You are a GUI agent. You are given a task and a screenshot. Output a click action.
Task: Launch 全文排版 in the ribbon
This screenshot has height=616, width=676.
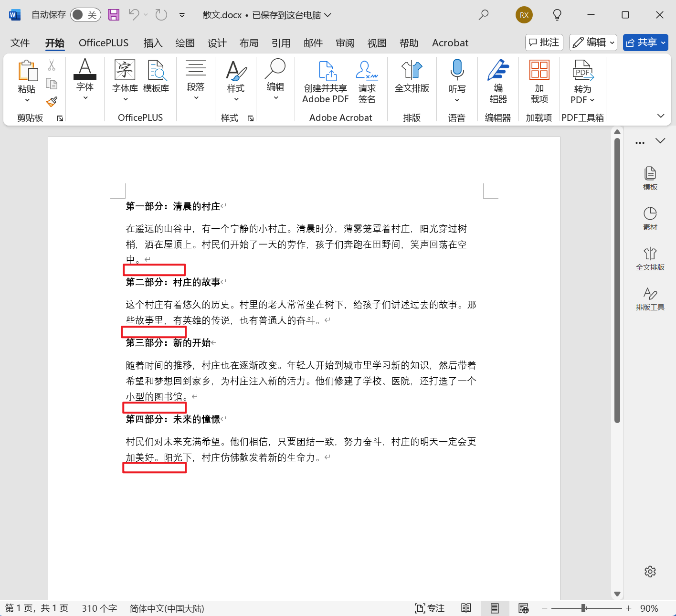pyautogui.click(x=412, y=76)
